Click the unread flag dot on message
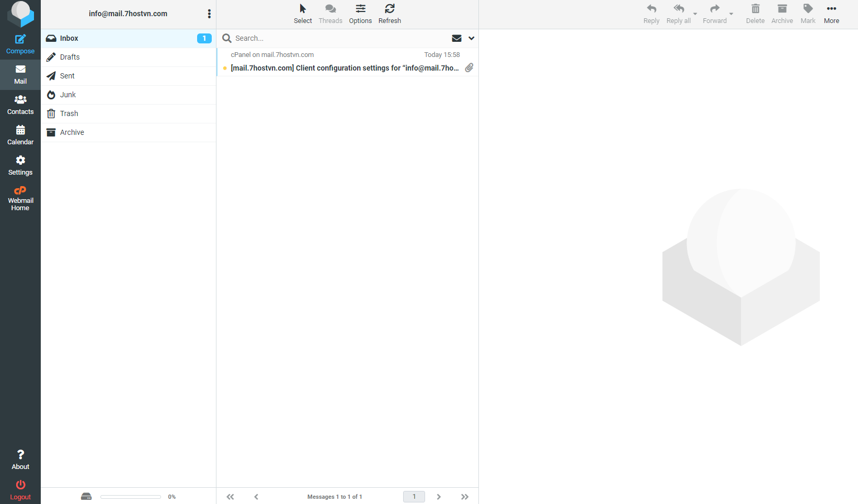The width and height of the screenshot is (858, 504). (x=225, y=68)
